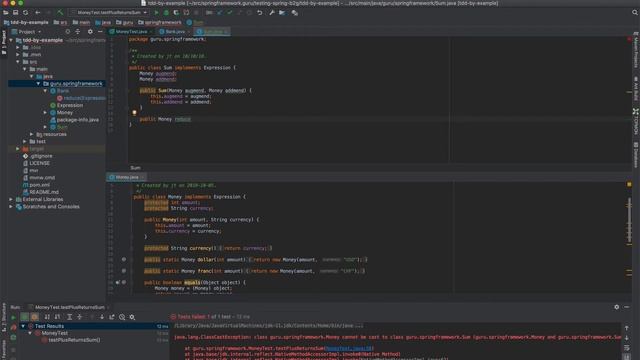
Task: Click the Sort by Duration icon in the test toolbar
Action: (x=58, y=317)
